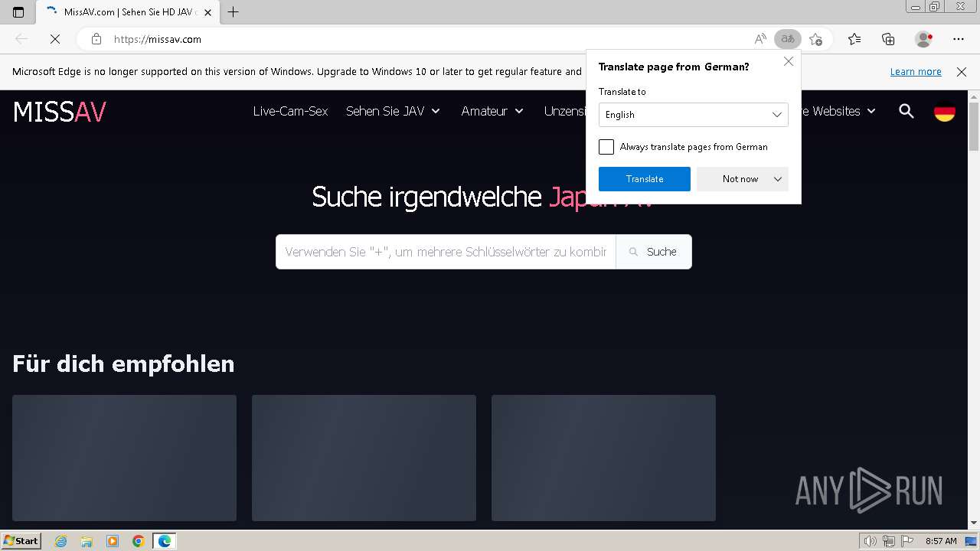Viewport: 980px width, 551px height.
Task: Open File Explorer from taskbar
Action: point(87,541)
